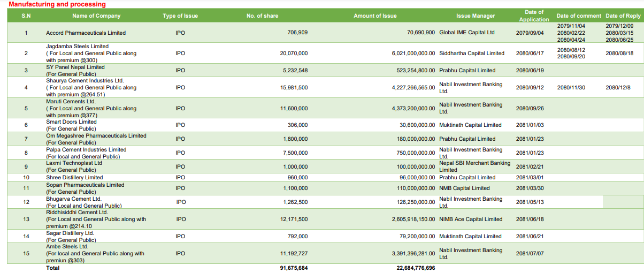Click amount 2,605,918,150.00

pyautogui.click(x=413, y=219)
